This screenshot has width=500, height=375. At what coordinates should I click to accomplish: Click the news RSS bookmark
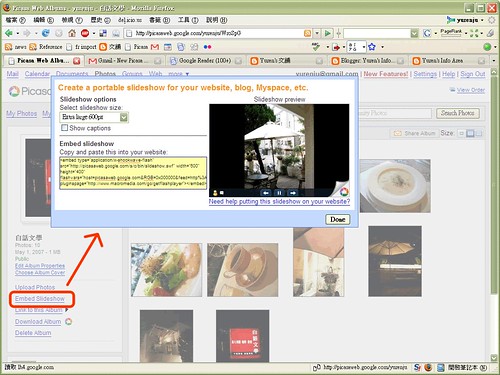click(x=15, y=47)
